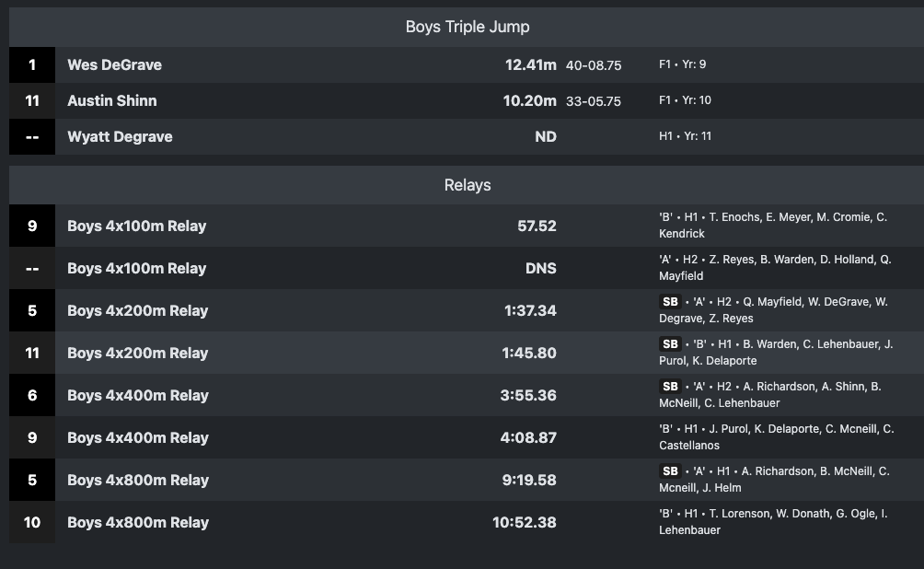Open Austin Shinn's athlete page
Viewport: 924px width, 569px height.
112,101
